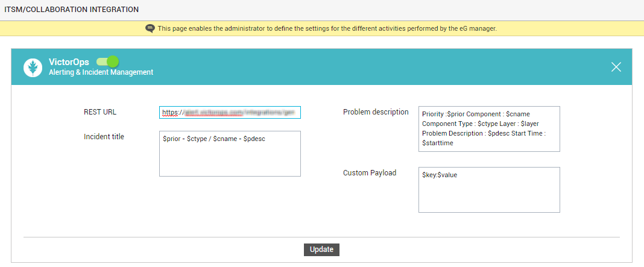Click the VictorOps leaf logo icon

33,68
